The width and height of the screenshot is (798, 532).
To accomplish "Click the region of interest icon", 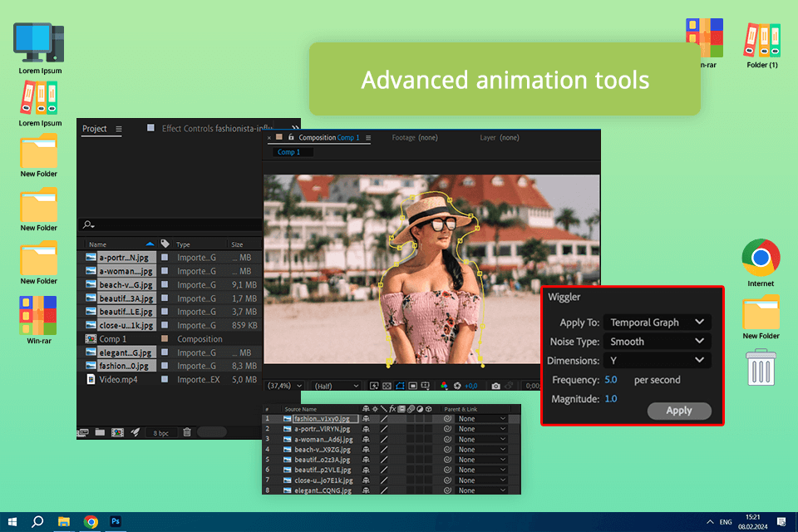I will tap(413, 386).
